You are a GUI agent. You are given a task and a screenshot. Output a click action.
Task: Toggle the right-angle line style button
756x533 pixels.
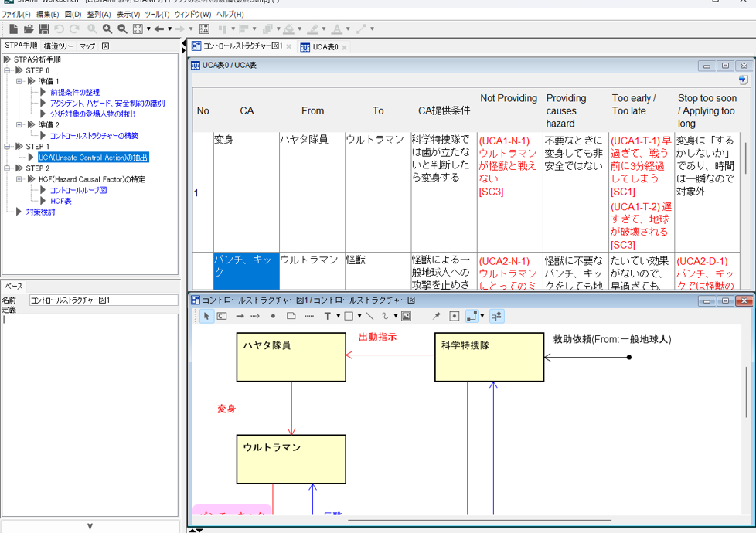472,316
